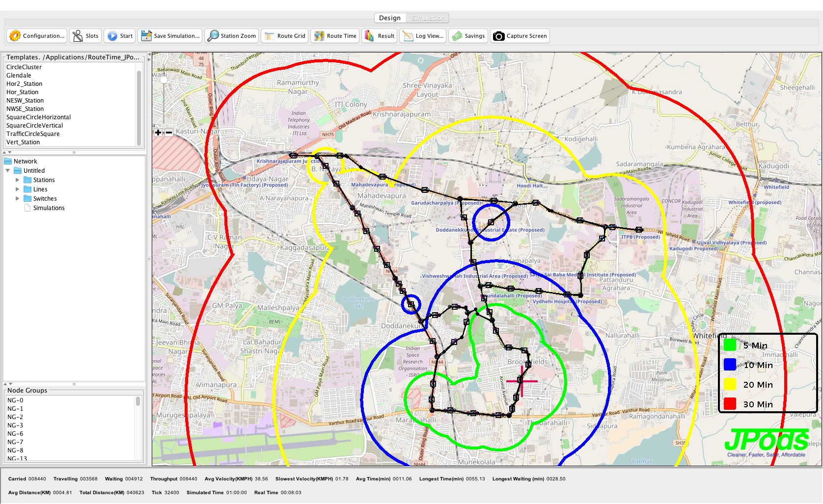Screen dimensions: 823x504
Task: Click the map zoom in plus button
Action: pos(158,133)
